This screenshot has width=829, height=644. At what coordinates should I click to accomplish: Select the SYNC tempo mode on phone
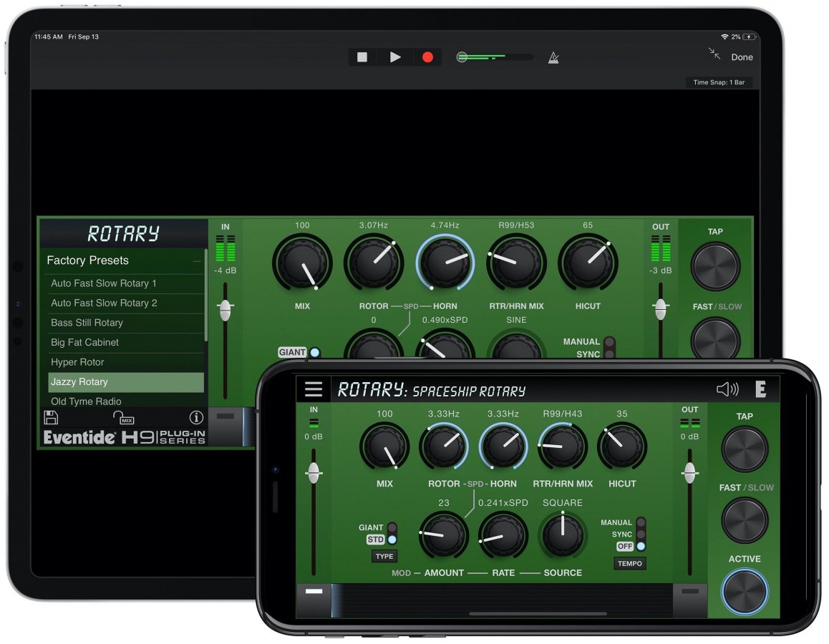pos(641,535)
